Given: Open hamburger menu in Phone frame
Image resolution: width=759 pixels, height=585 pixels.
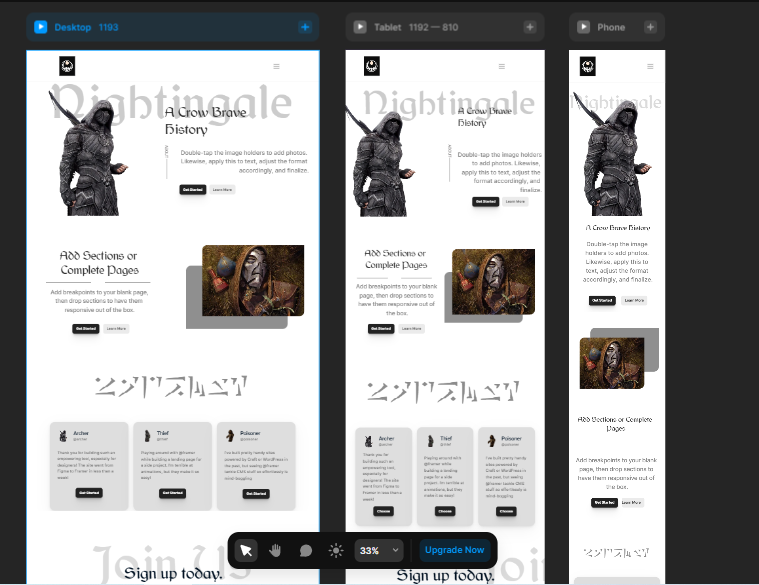Looking at the screenshot, I should (650, 66).
